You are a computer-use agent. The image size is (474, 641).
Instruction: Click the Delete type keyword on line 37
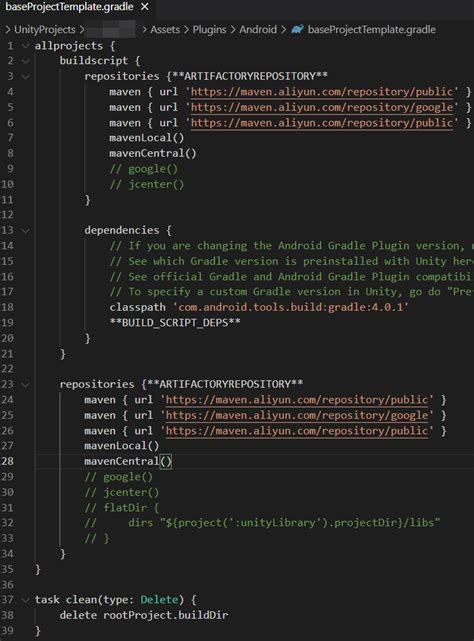(159, 600)
